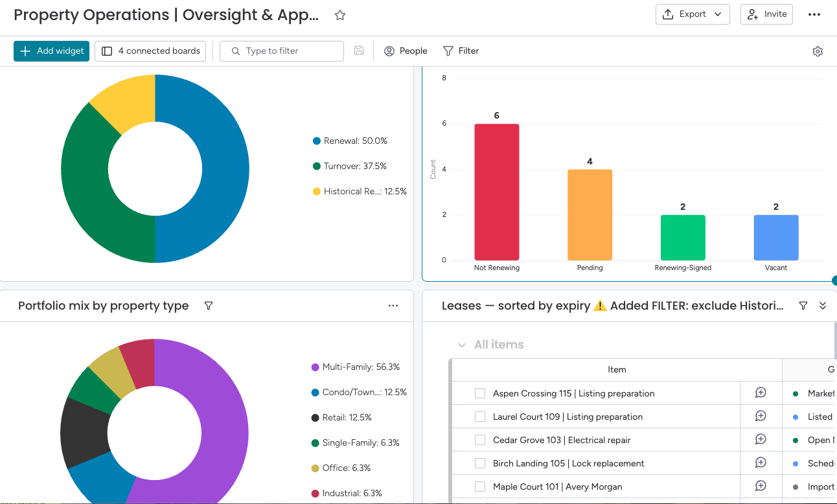The height and width of the screenshot is (504, 837).
Task: Click Condo/Town... legend entry
Action: coord(360,392)
